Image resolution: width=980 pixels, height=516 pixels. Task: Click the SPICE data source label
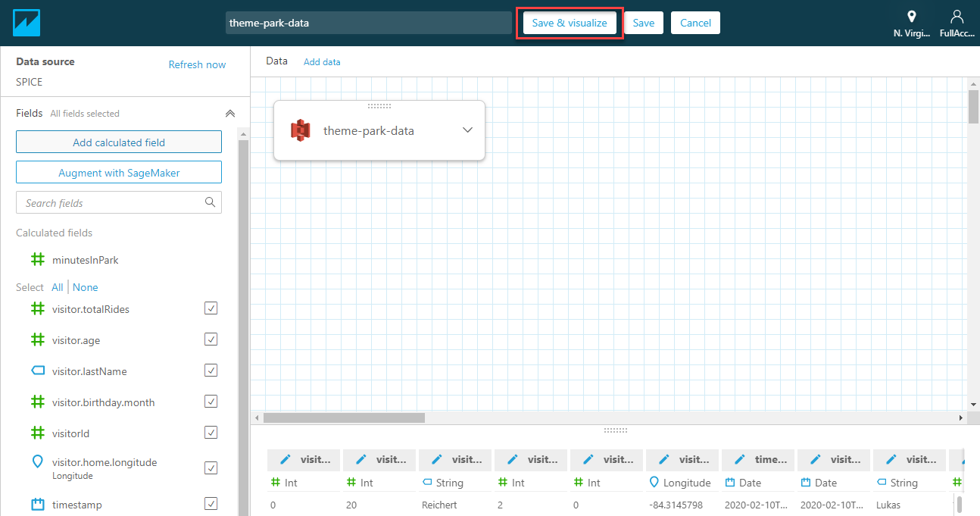pos(29,82)
